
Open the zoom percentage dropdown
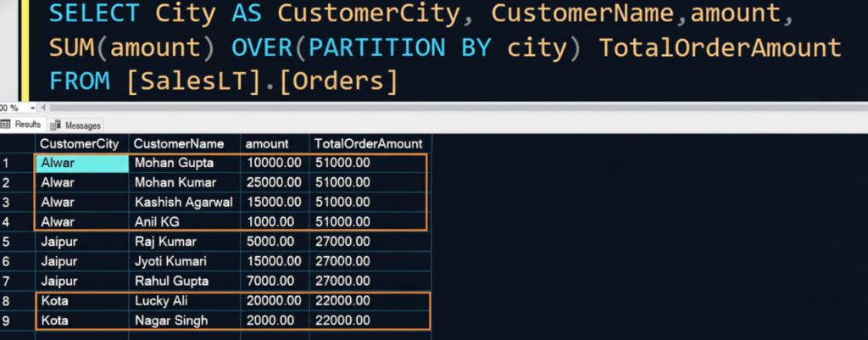coord(32,109)
